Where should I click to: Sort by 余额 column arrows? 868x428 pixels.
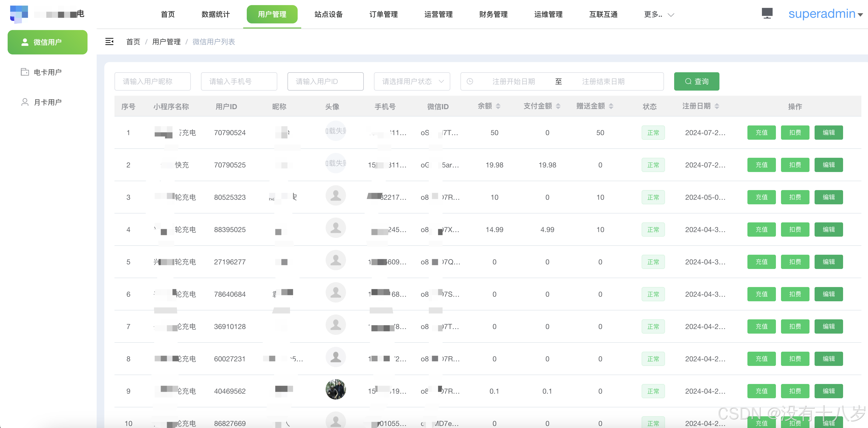498,106
